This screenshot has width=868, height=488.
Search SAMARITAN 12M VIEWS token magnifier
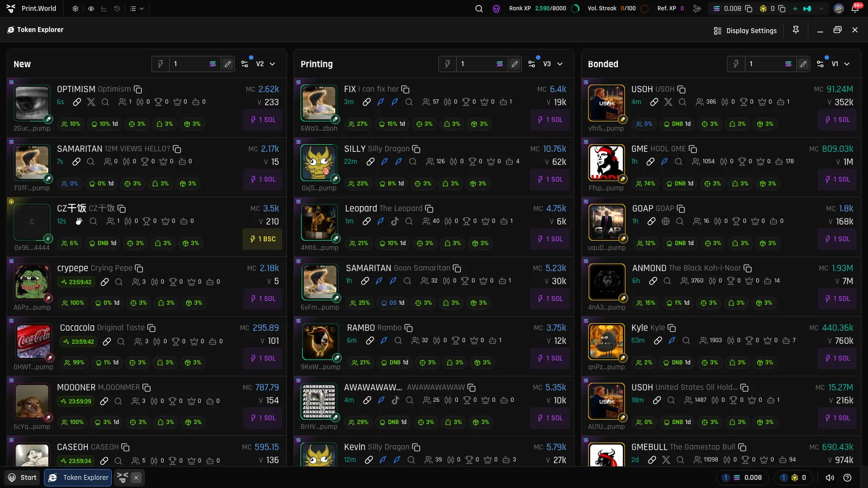(91, 162)
